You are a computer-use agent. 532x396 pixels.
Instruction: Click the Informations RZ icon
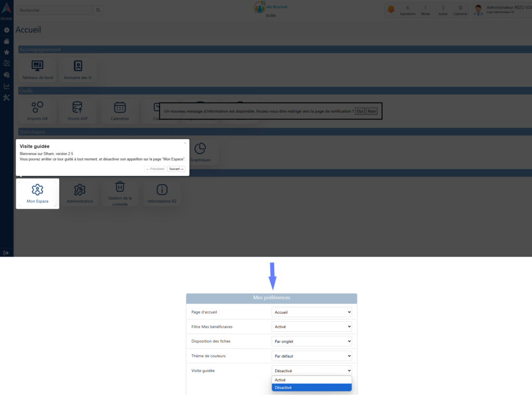point(162,193)
